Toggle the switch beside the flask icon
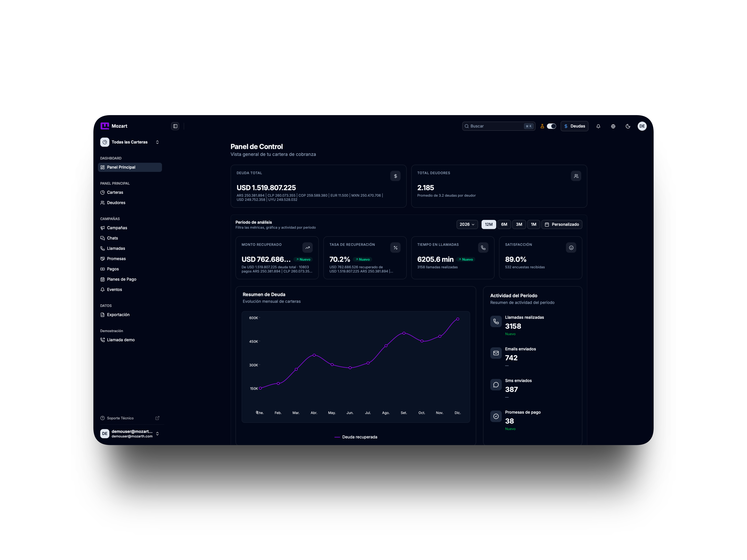The image size is (747, 560). pyautogui.click(x=551, y=126)
